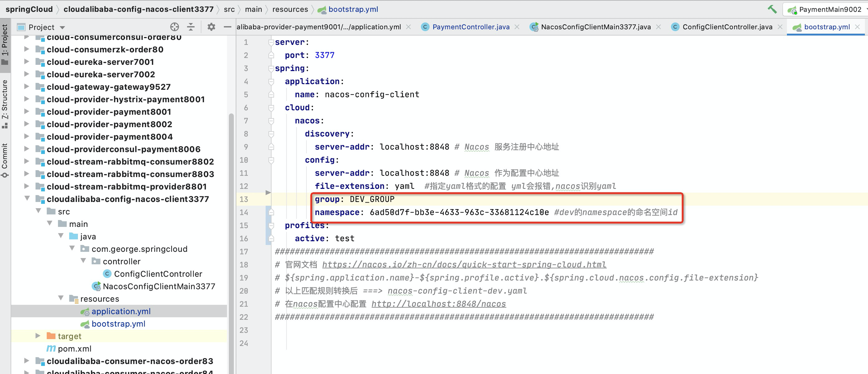Screen dimensions: 868x374
Task: Click the Project tree vertical scrollbar
Action: 231,236
